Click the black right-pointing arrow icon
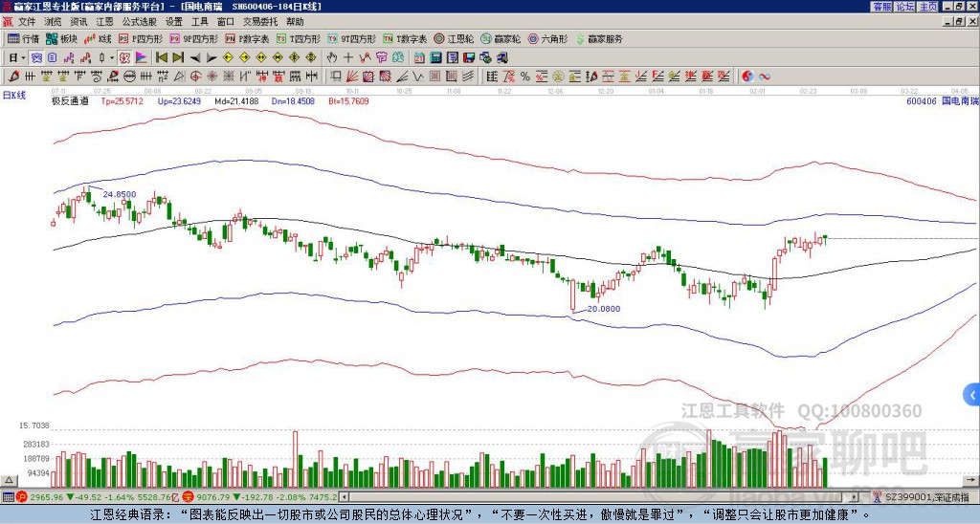The image size is (980, 524). 212,57
